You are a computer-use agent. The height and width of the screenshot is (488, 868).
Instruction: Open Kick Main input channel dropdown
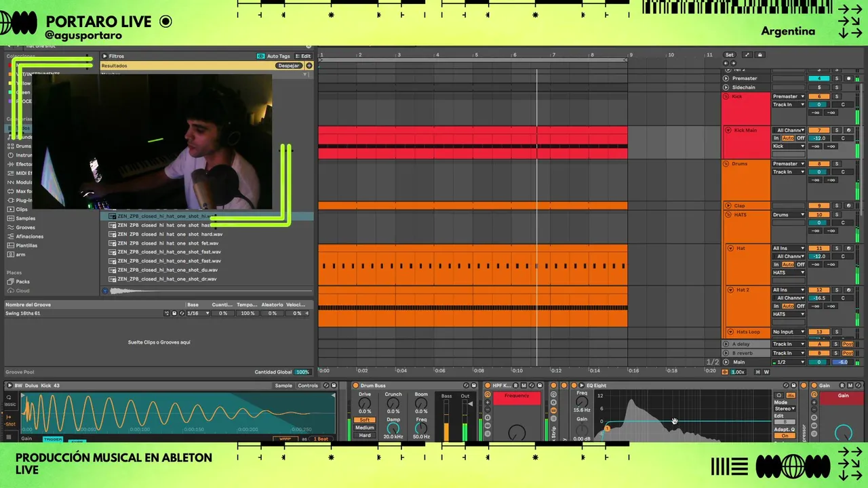[789, 130]
